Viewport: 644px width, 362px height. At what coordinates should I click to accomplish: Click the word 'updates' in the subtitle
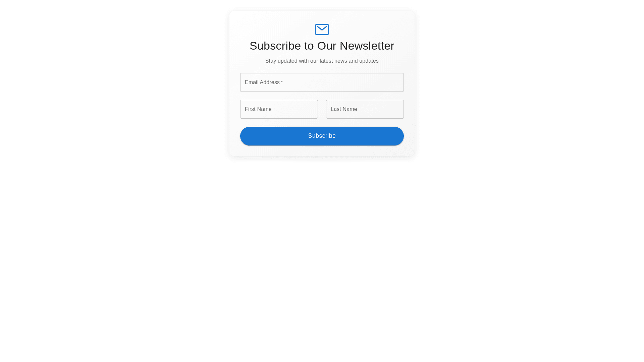pyautogui.click(x=369, y=61)
